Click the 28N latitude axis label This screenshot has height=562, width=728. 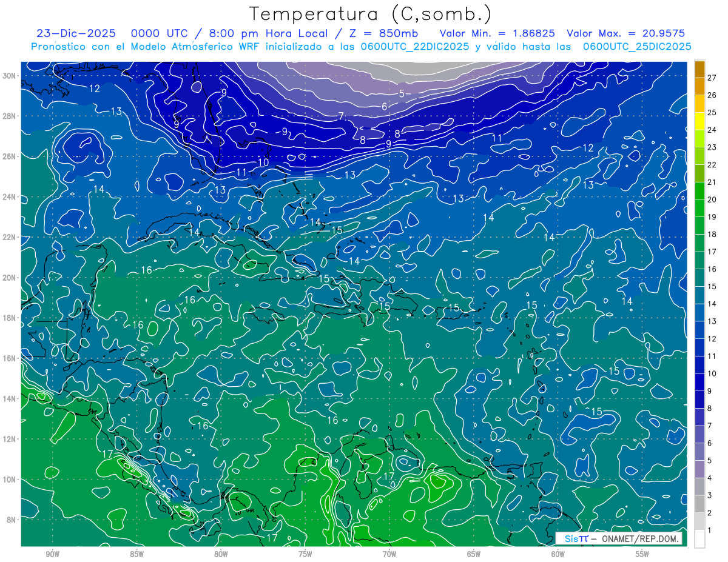10,116
